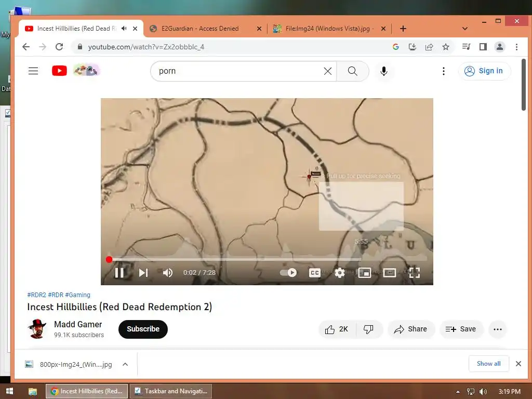Viewport: 532px width, 399px height.
Task: Mute the tab via its speaker icon
Action: point(124,29)
